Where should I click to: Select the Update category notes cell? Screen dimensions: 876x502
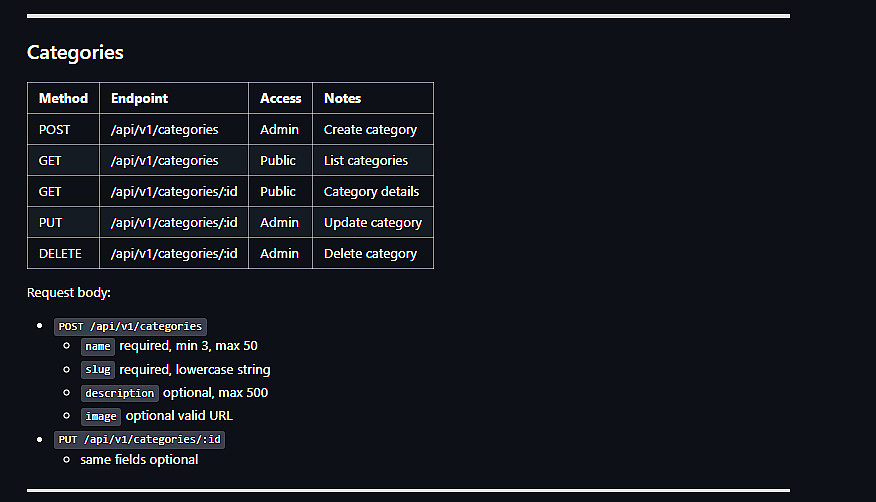point(372,222)
